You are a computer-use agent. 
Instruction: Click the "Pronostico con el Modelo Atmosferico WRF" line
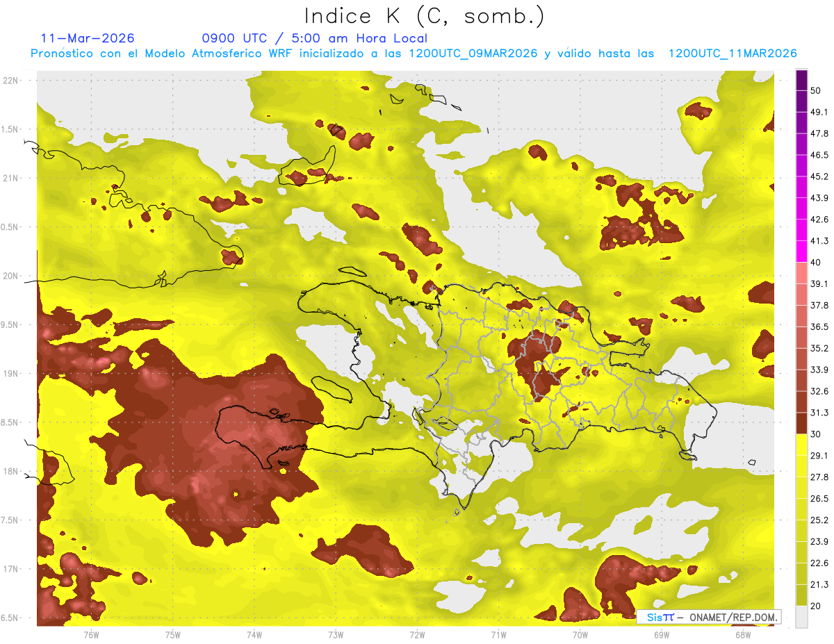point(414,53)
